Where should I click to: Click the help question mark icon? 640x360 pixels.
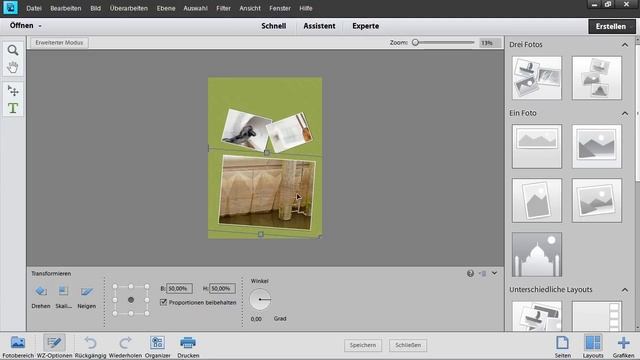click(470, 273)
